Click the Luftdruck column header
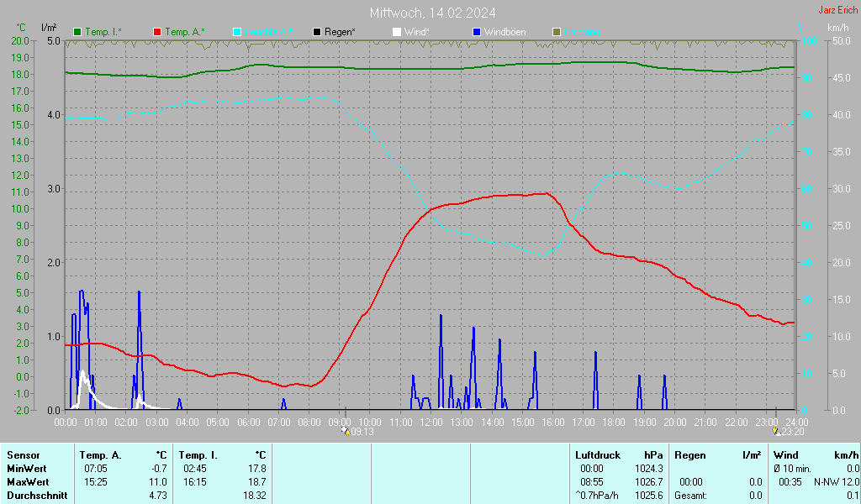The height and width of the screenshot is (504, 861). tap(597, 454)
